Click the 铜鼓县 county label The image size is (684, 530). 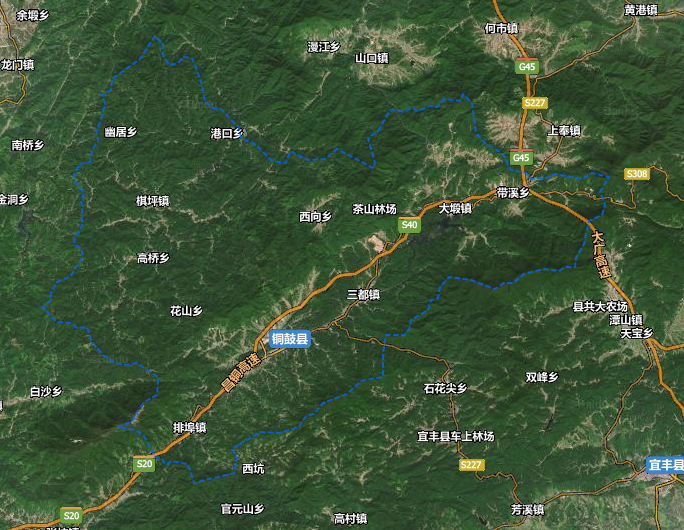click(x=290, y=339)
